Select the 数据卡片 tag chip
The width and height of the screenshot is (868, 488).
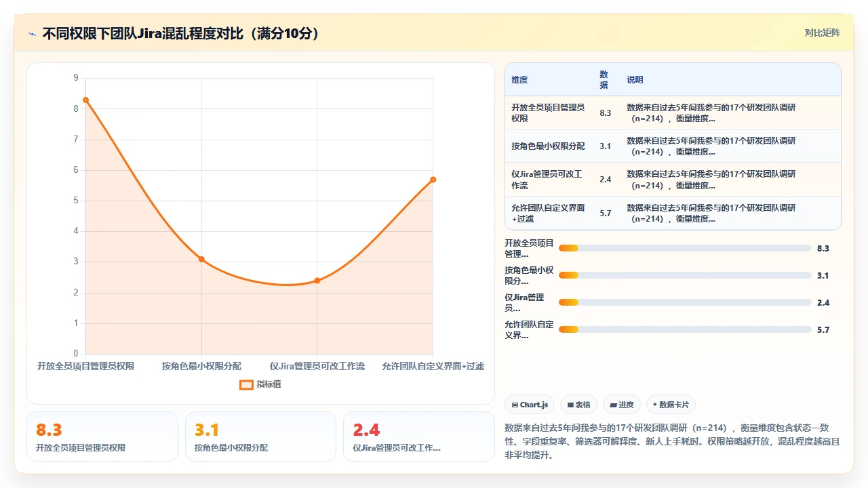(671, 405)
